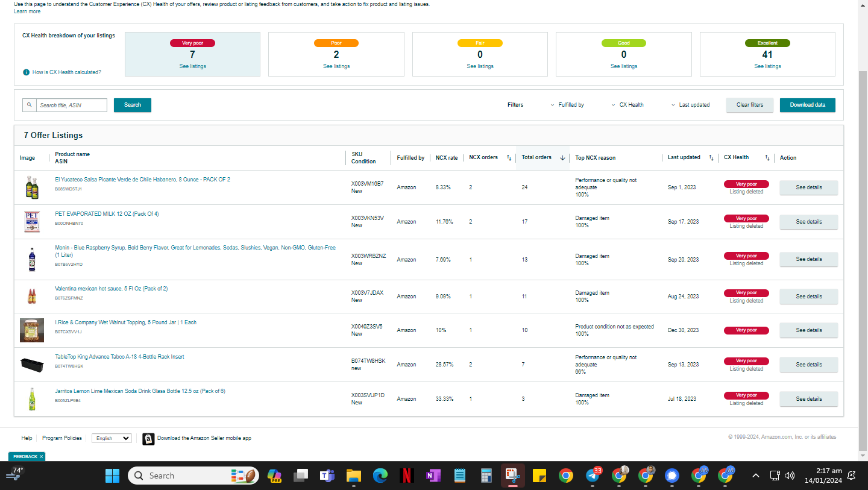Show hidden system tray icons
868x490 pixels.
755,476
